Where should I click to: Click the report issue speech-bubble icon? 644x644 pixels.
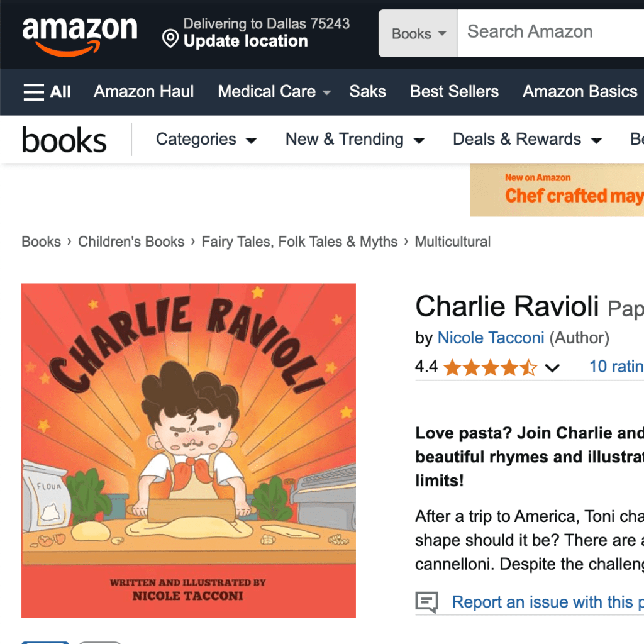point(427,602)
